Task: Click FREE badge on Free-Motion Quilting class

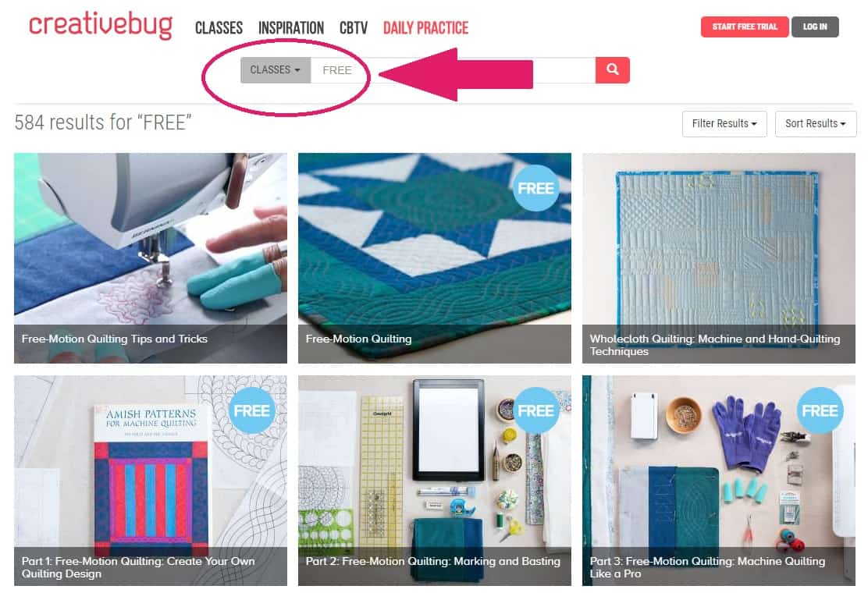Action: [535, 188]
